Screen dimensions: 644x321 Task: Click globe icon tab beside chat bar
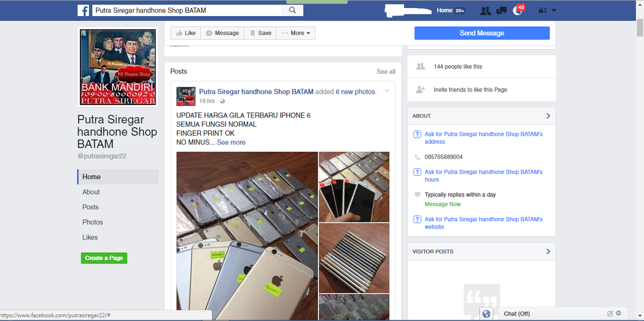[487, 313]
